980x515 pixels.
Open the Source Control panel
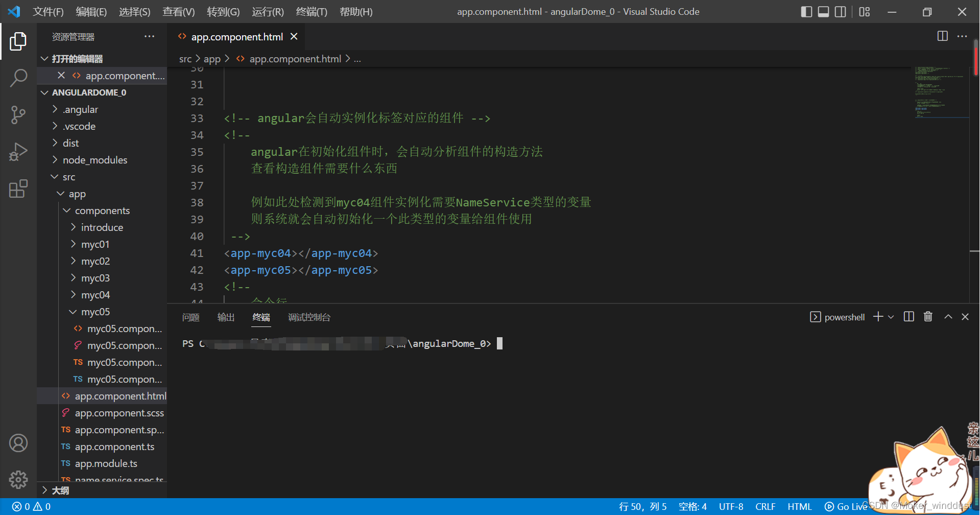tap(18, 115)
